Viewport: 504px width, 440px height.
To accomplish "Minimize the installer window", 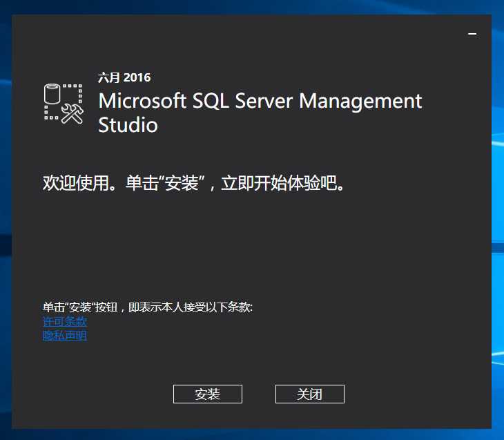I will click(472, 34).
